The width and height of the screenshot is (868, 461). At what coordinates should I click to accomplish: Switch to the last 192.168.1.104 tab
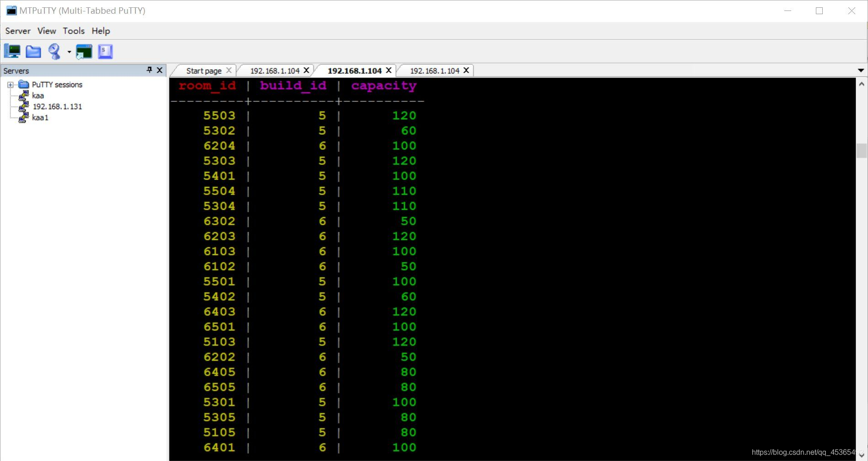pyautogui.click(x=434, y=71)
